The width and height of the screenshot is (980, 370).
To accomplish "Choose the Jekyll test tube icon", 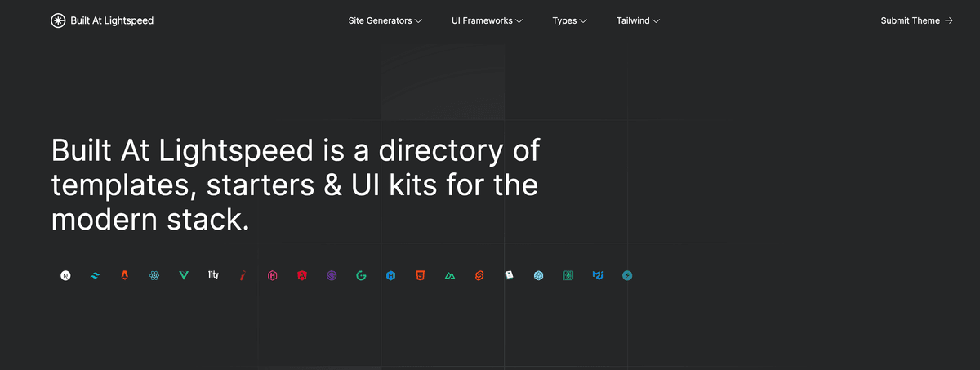I will [243, 276].
